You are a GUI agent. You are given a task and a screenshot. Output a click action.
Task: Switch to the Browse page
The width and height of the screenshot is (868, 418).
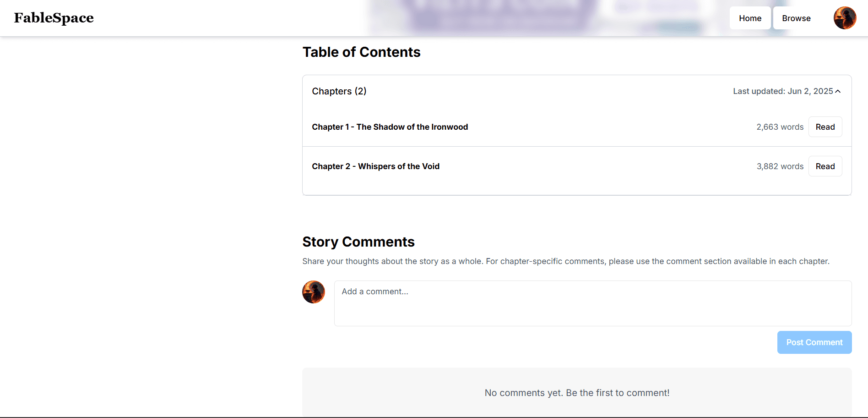coord(796,18)
